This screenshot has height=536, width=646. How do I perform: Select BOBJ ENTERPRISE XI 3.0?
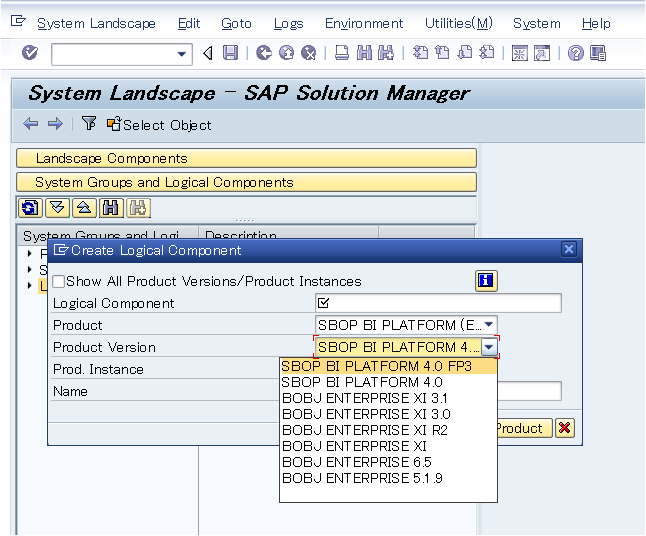click(x=389, y=414)
